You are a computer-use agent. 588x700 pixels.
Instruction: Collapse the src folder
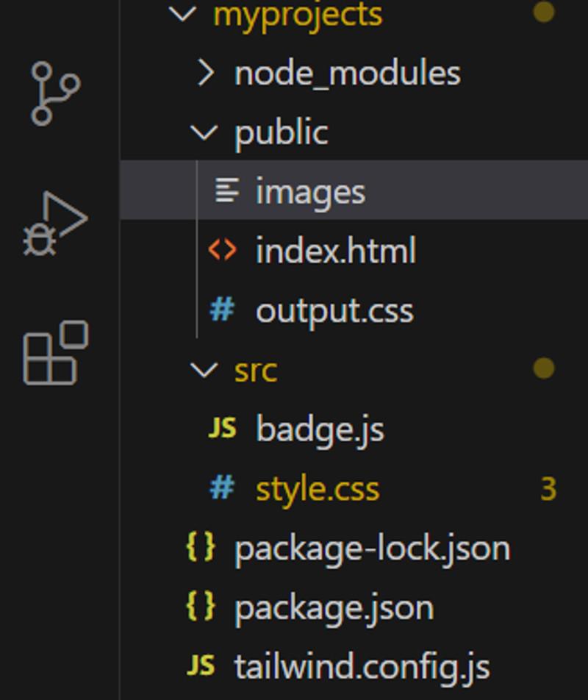click(204, 369)
